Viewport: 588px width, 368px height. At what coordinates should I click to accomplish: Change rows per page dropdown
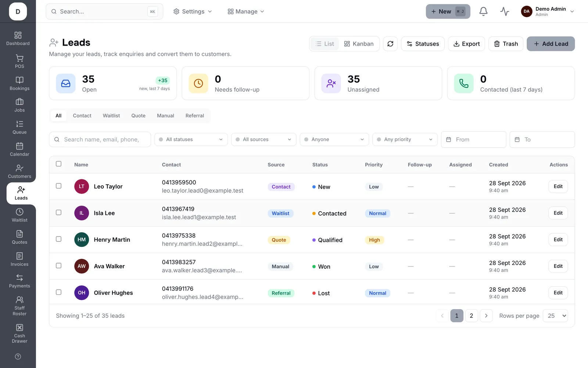[x=555, y=316]
